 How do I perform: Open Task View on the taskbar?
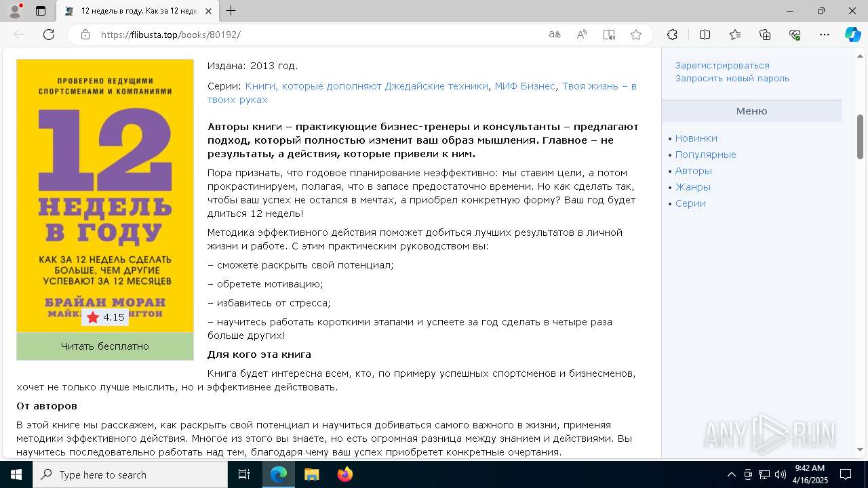[x=244, y=474]
